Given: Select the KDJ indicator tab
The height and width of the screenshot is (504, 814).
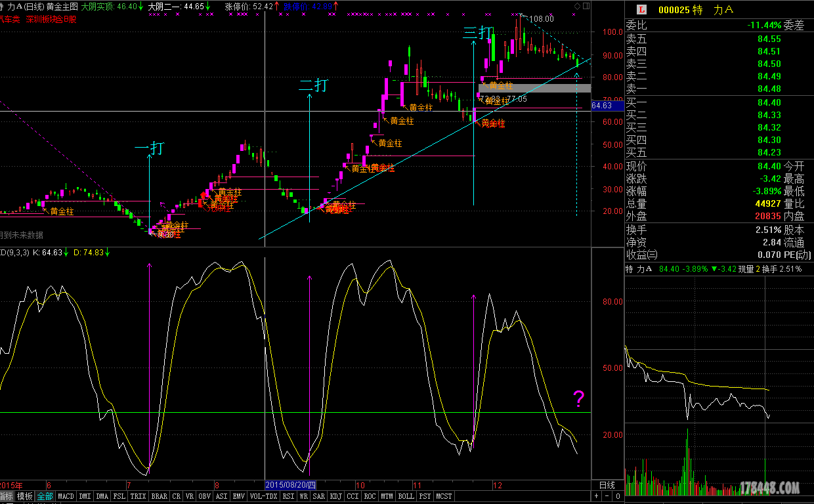Looking at the screenshot, I should 336,496.
